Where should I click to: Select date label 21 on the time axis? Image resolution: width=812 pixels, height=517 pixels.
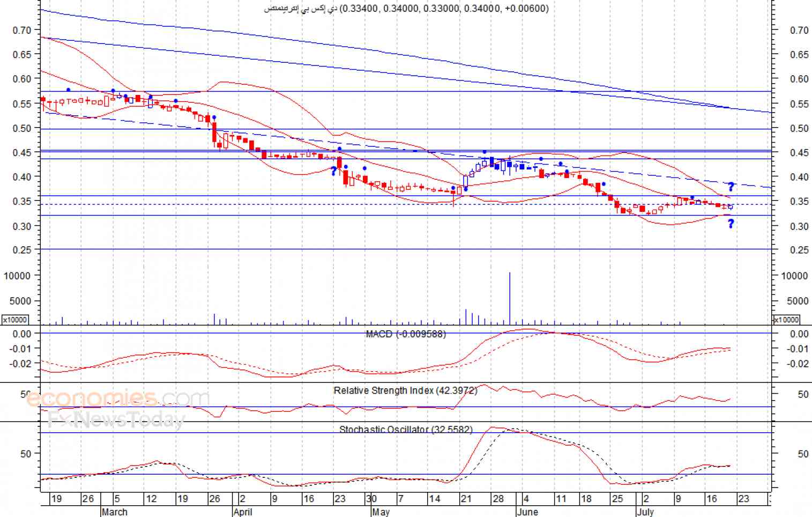click(x=466, y=499)
